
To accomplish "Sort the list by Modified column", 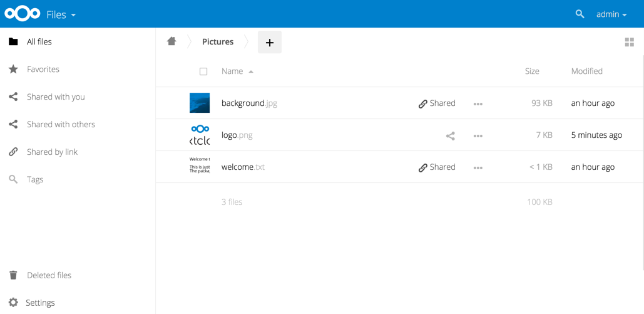I will (586, 71).
